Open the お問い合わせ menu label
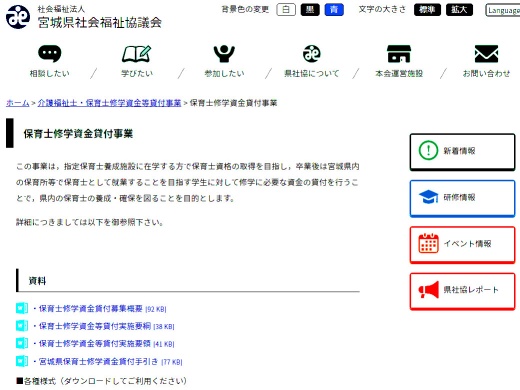This screenshot has width=520, height=390. tap(486, 73)
